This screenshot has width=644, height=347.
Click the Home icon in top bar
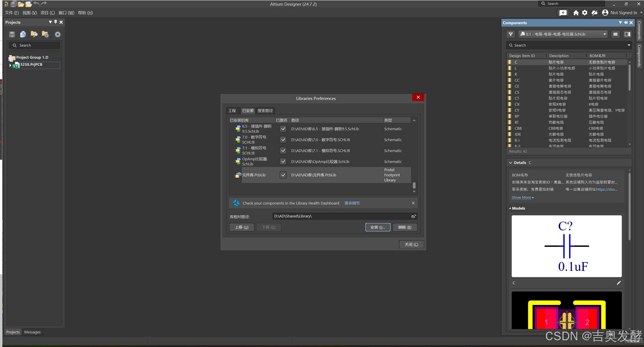pyautogui.click(x=576, y=13)
